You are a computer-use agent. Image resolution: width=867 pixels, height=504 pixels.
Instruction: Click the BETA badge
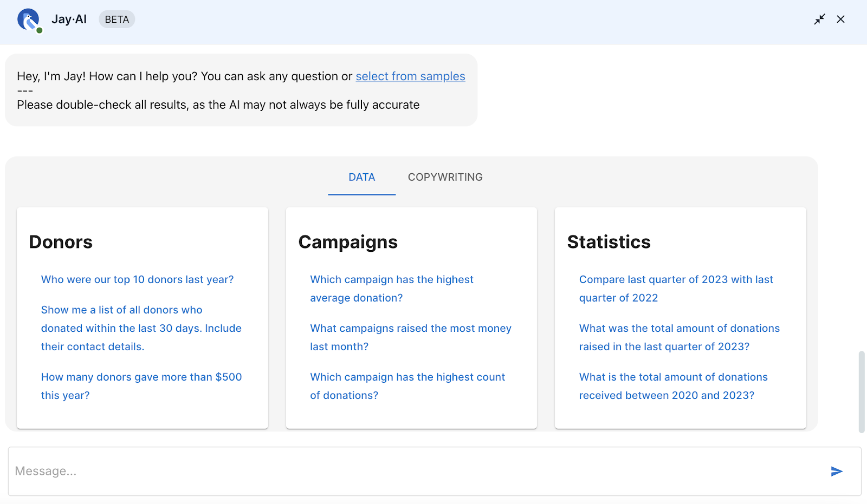tap(117, 19)
